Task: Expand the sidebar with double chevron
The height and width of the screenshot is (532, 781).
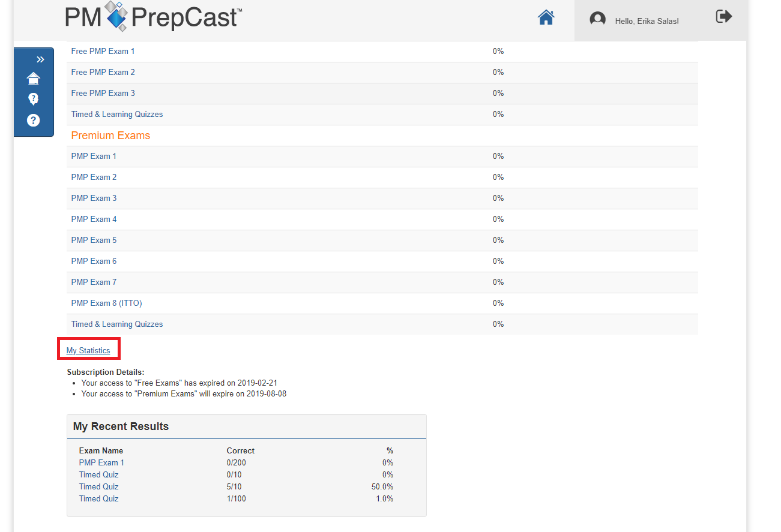Action: (x=40, y=59)
